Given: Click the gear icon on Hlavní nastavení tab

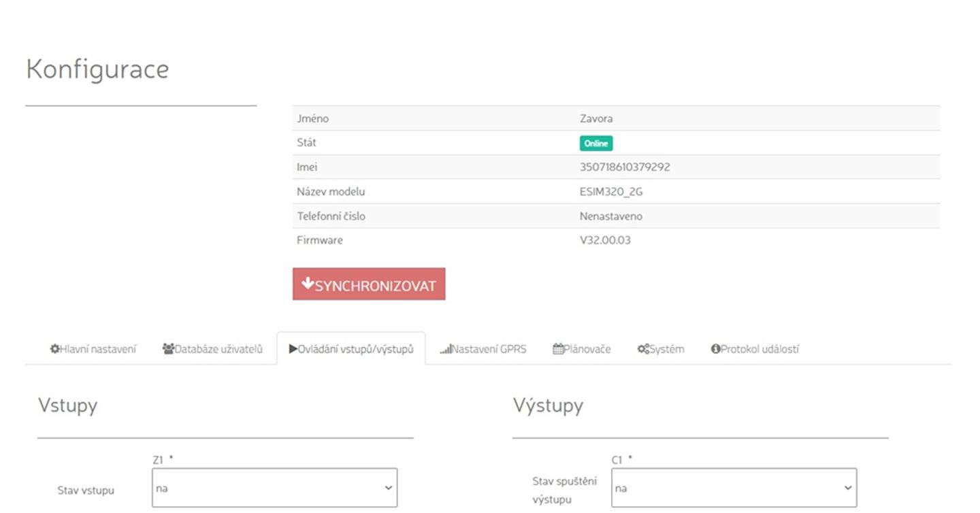Looking at the screenshot, I should (x=54, y=349).
